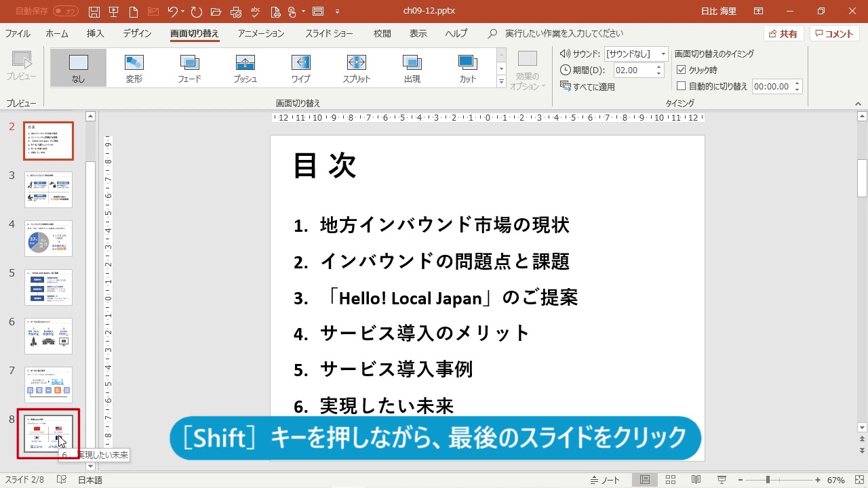The image size is (868, 488).
Task: Select the スプリット (Split) transition
Action: coord(357,68)
